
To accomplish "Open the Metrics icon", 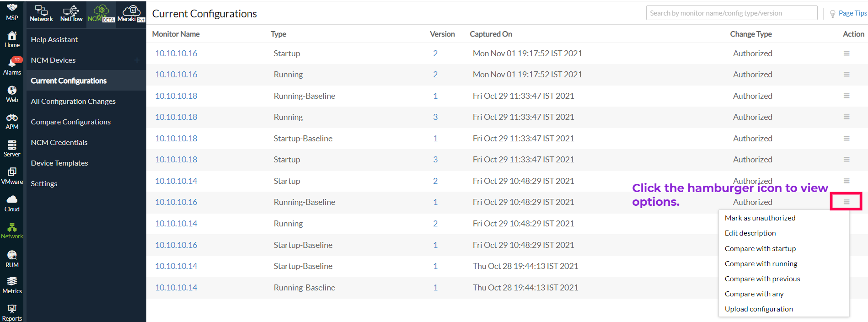I will click(x=12, y=281).
